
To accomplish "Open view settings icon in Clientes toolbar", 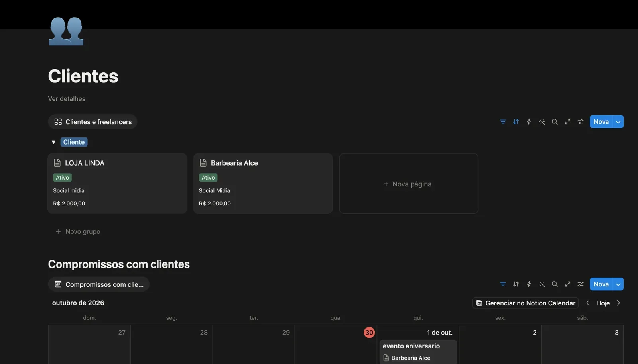I will [581, 122].
